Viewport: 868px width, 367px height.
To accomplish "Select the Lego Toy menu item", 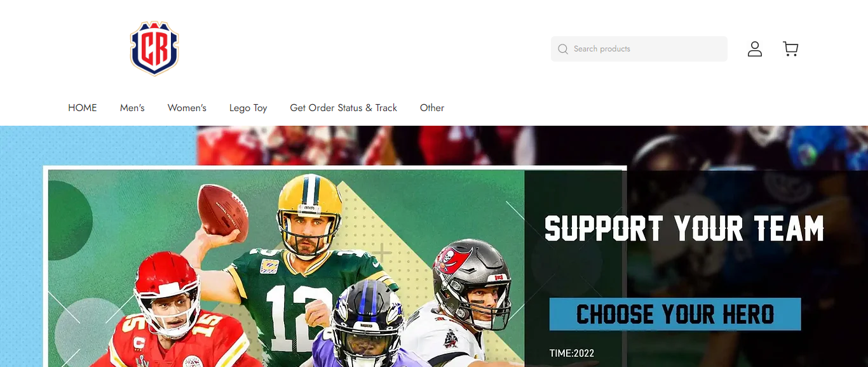I will point(248,108).
